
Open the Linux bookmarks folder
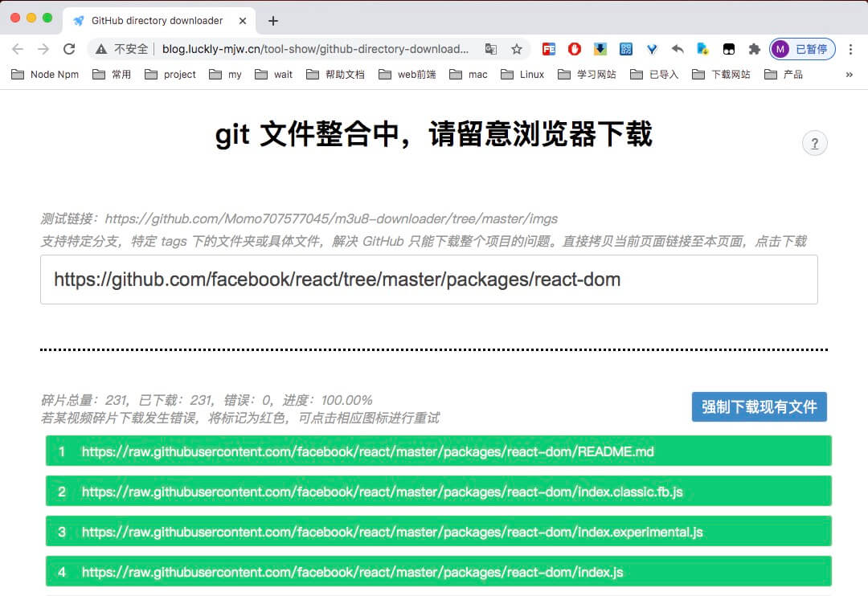[522, 74]
